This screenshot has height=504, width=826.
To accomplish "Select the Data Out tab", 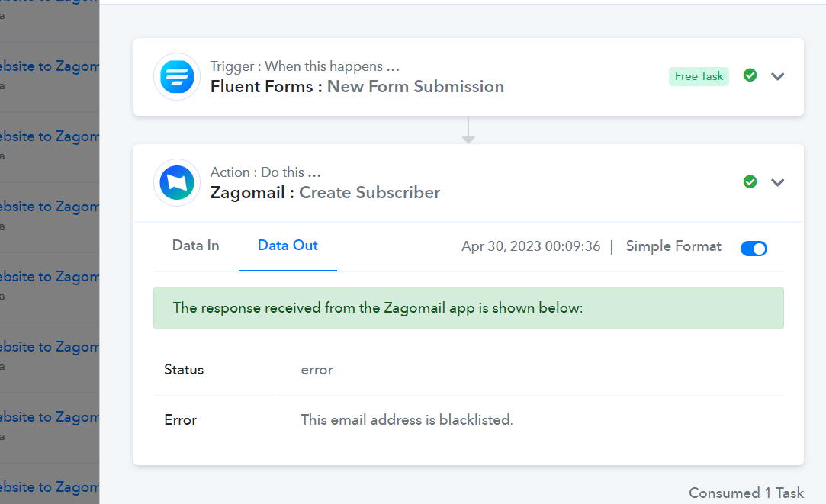I will coord(288,246).
